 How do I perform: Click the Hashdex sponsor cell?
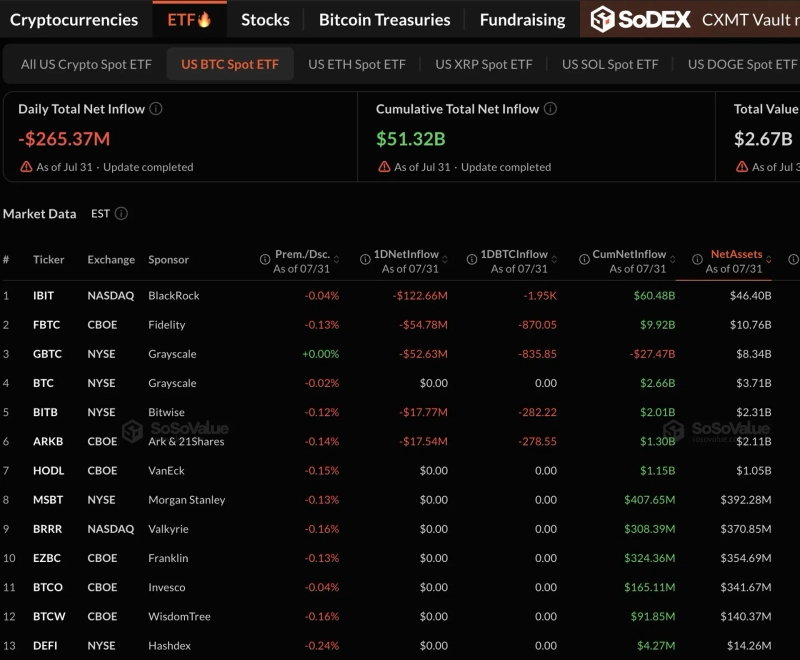(x=169, y=645)
